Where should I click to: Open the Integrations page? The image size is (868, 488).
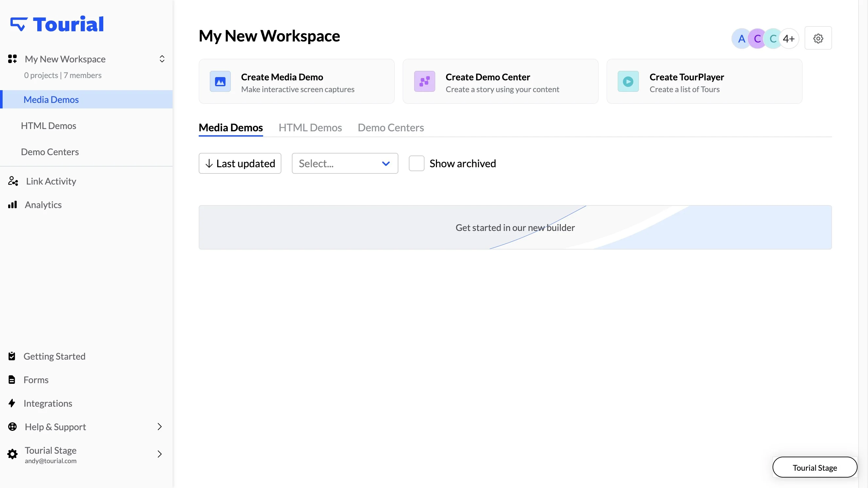[x=48, y=403]
